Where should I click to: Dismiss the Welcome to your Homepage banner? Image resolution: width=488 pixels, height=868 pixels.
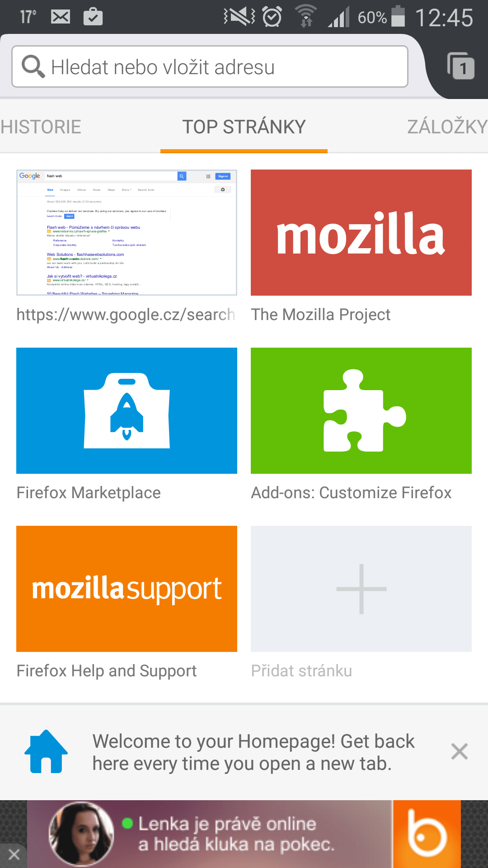[x=459, y=751]
